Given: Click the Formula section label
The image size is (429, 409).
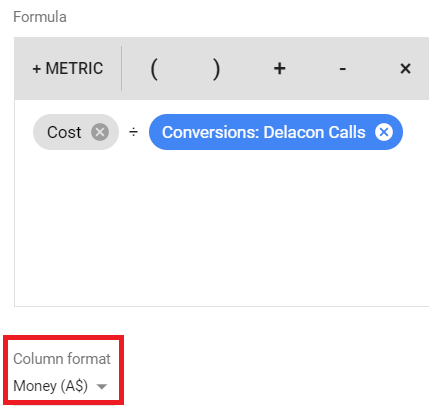Looking at the screenshot, I should tap(40, 17).
